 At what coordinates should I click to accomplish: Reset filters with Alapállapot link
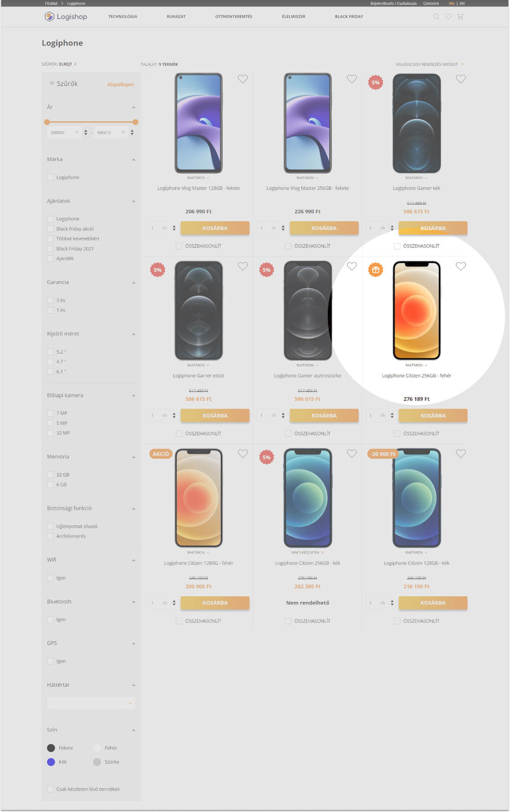[x=120, y=85]
